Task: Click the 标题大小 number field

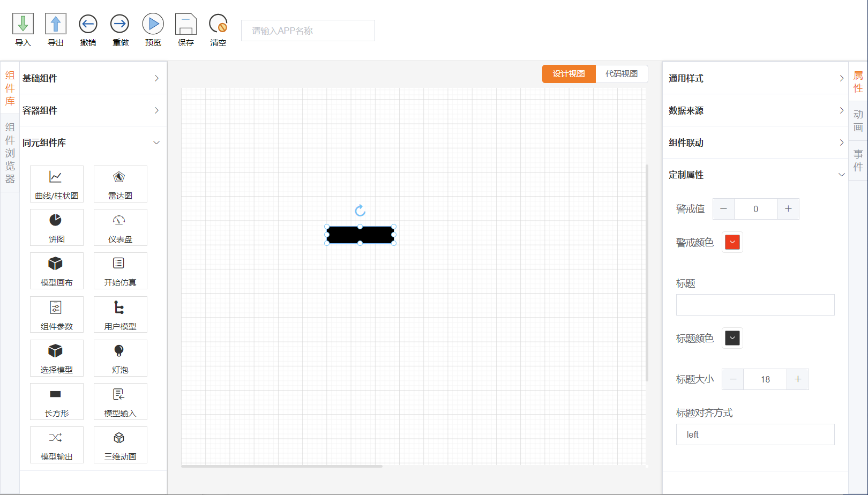Action: [765, 379]
